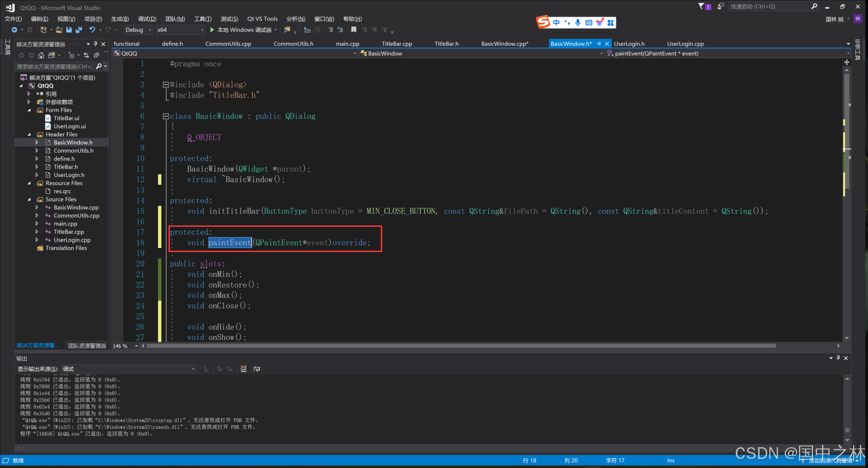868x468 pixels.
Task: Switch to 团队资源管理器 panel tab
Action: [87, 346]
